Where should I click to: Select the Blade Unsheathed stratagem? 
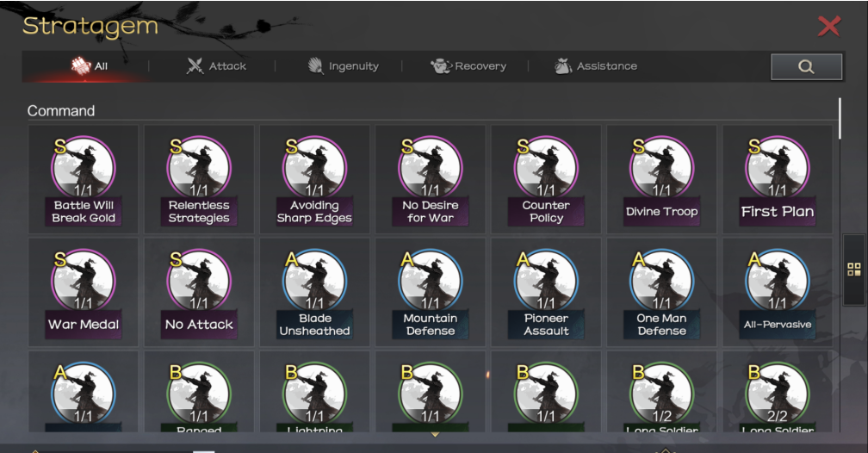point(314,291)
